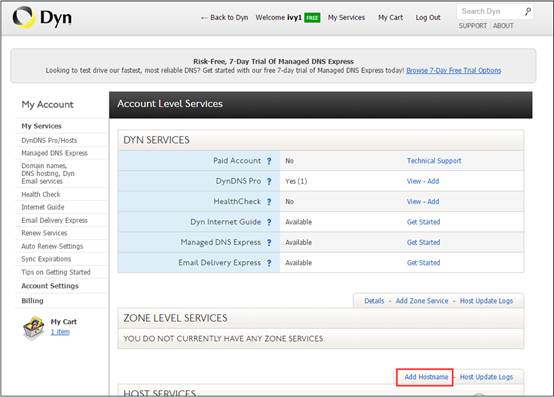554x397 pixels.
Task: Click the Add Hostname link
Action: [426, 377]
